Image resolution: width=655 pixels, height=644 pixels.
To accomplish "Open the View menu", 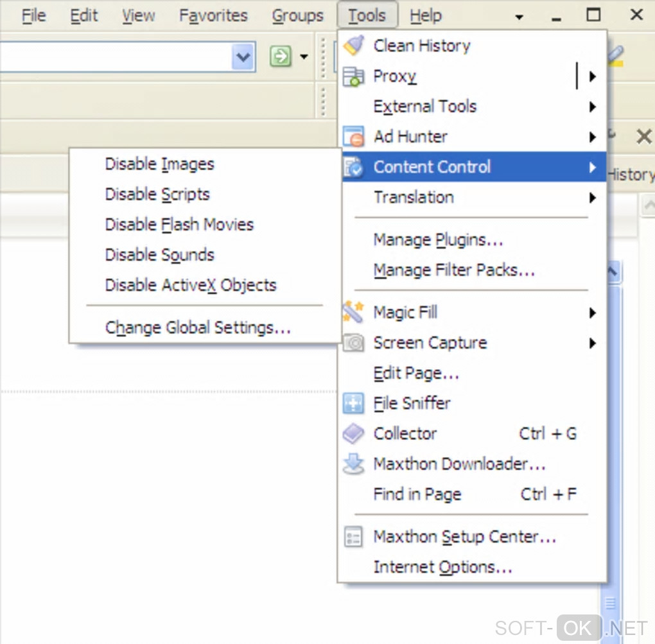I will coord(138,16).
